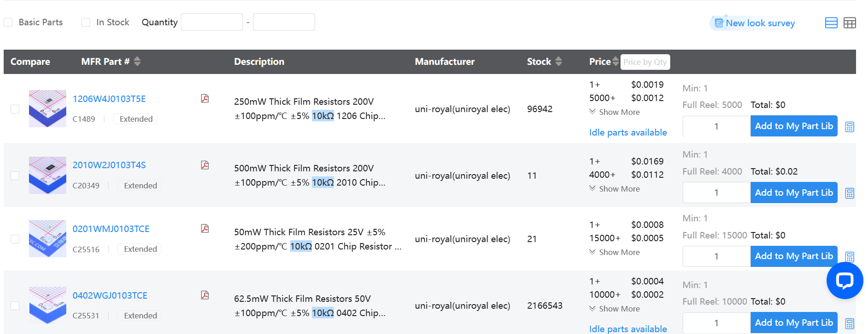868x334 pixels.
Task: Add 0201WMJ0103TCE to My Part Lib
Action: (x=793, y=256)
